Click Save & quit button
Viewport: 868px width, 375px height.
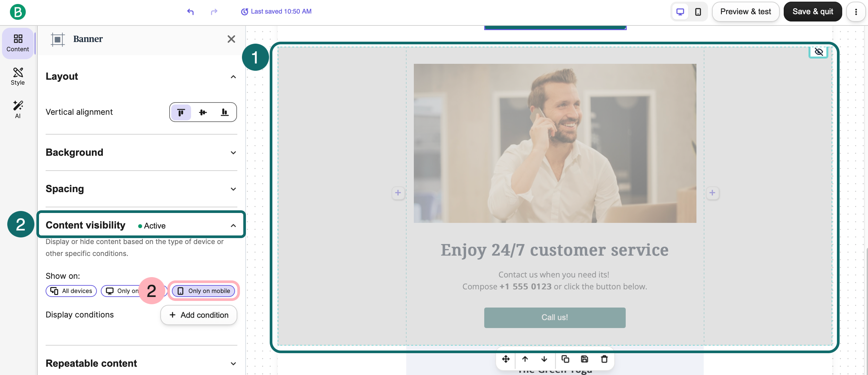point(812,12)
